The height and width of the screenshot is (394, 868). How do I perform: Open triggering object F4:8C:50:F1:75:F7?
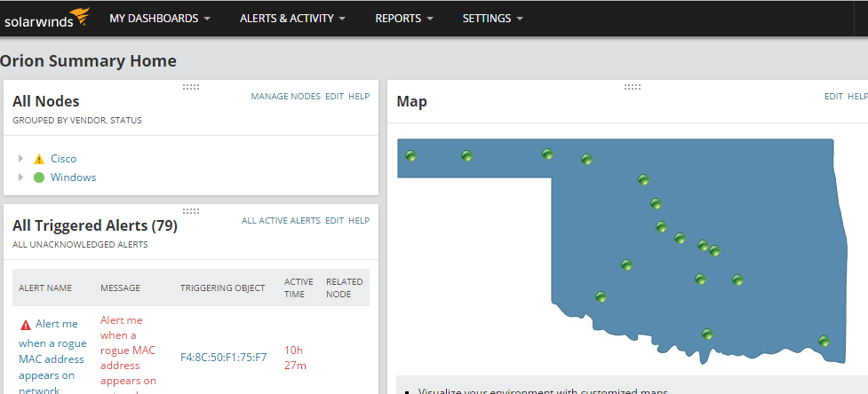tap(224, 358)
